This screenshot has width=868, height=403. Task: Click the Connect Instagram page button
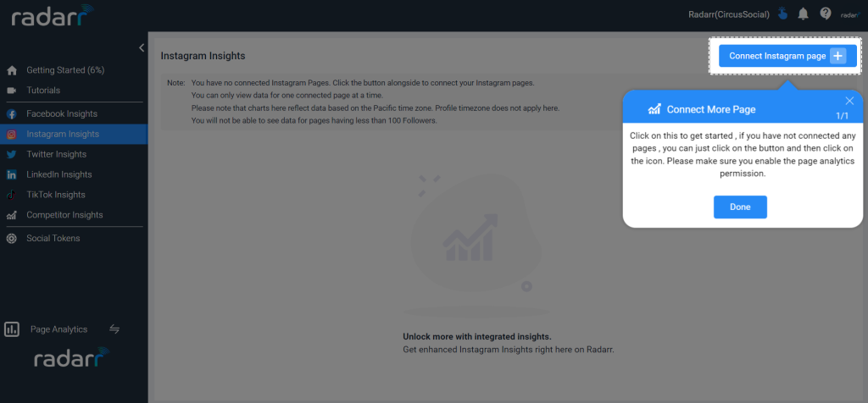point(787,56)
